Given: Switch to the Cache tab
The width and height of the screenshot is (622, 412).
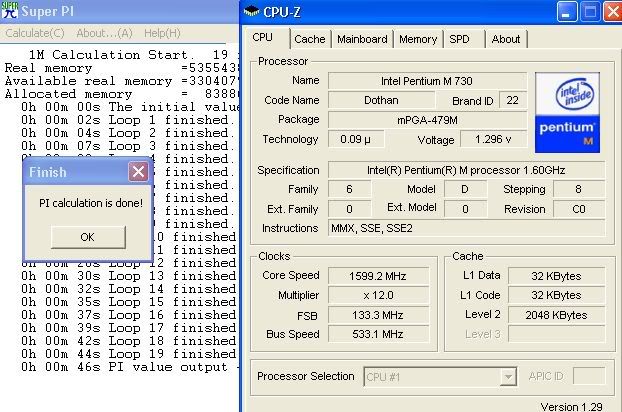Looking at the screenshot, I should tap(310, 39).
